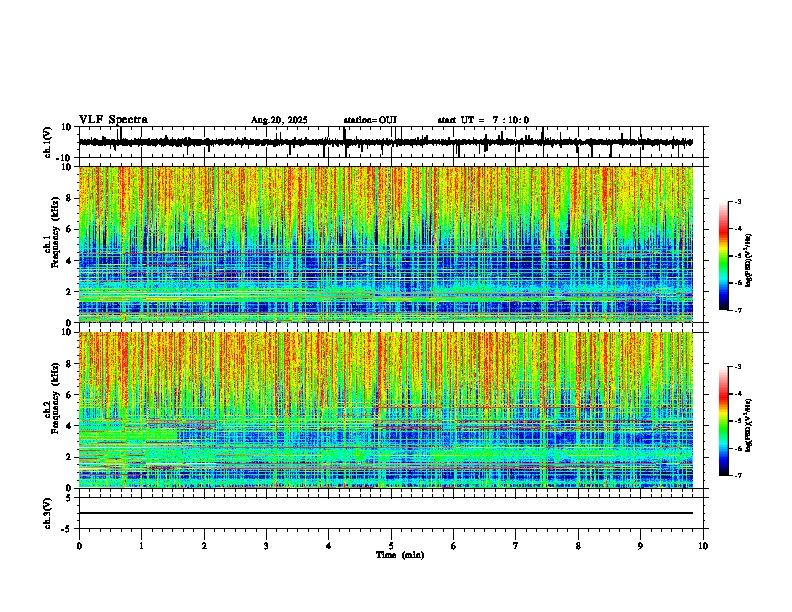Click the ch.1 spectrogram "8" kHz tick label

click(x=69, y=198)
